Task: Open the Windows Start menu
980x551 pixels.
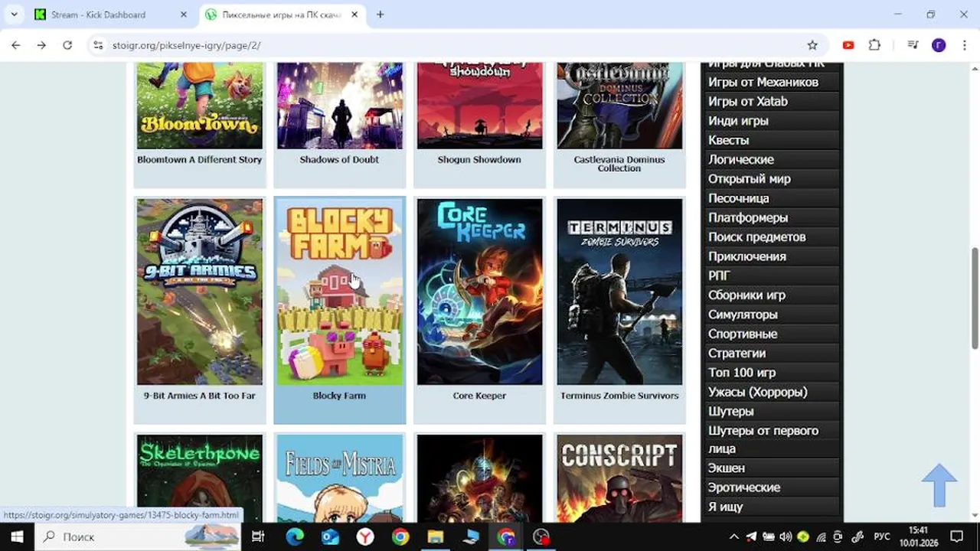Action: (17, 536)
